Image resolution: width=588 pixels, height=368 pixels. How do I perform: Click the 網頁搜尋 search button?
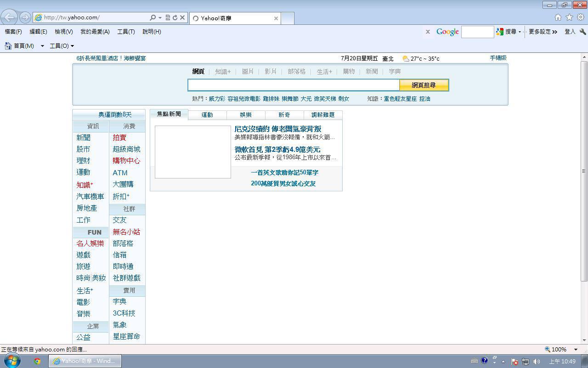(424, 85)
